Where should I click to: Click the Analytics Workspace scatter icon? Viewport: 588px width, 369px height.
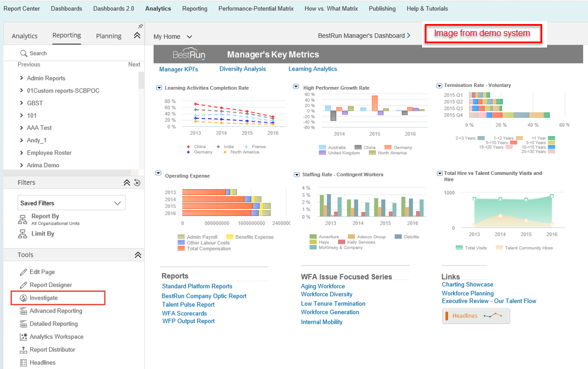coord(23,337)
